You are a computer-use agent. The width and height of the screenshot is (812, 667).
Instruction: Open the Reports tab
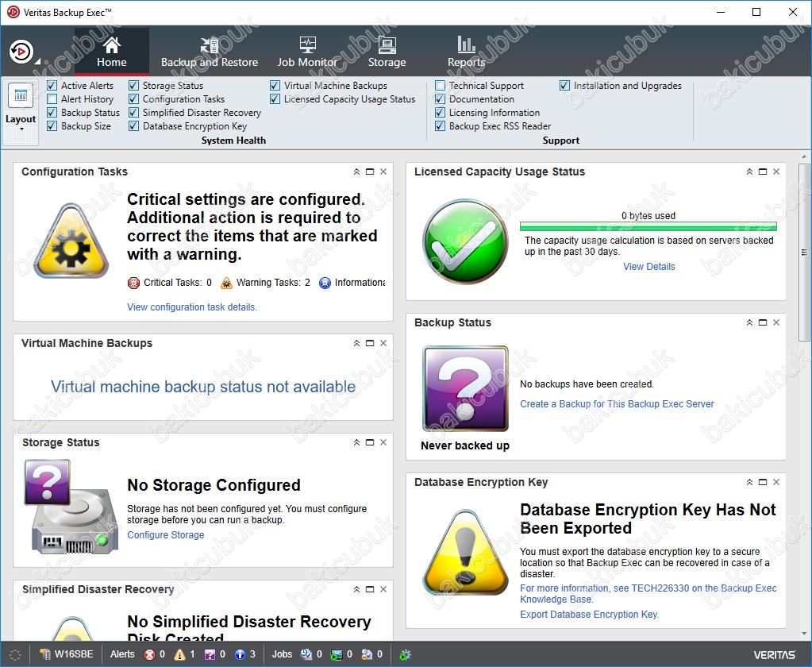pos(466,52)
